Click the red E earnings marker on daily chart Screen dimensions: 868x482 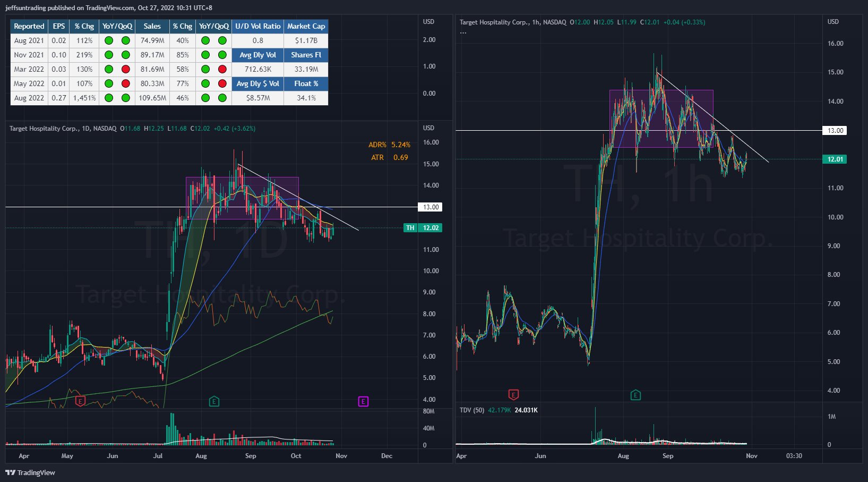[80, 401]
